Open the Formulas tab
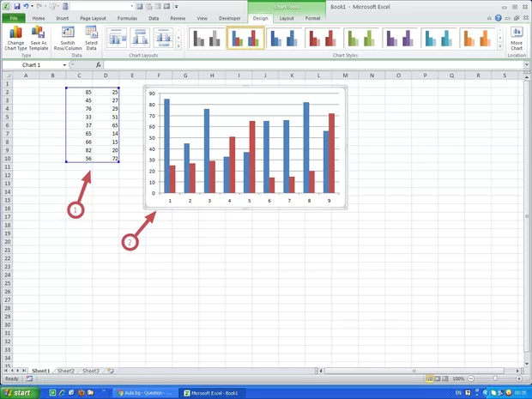 click(x=127, y=18)
